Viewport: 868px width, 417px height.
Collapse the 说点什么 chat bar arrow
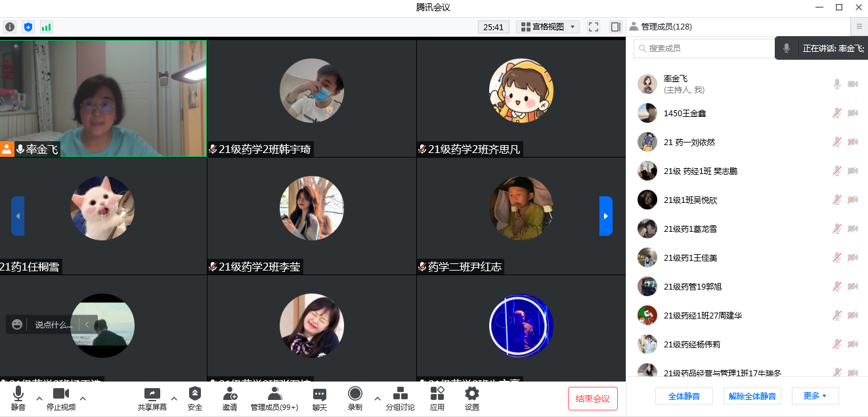[87, 324]
